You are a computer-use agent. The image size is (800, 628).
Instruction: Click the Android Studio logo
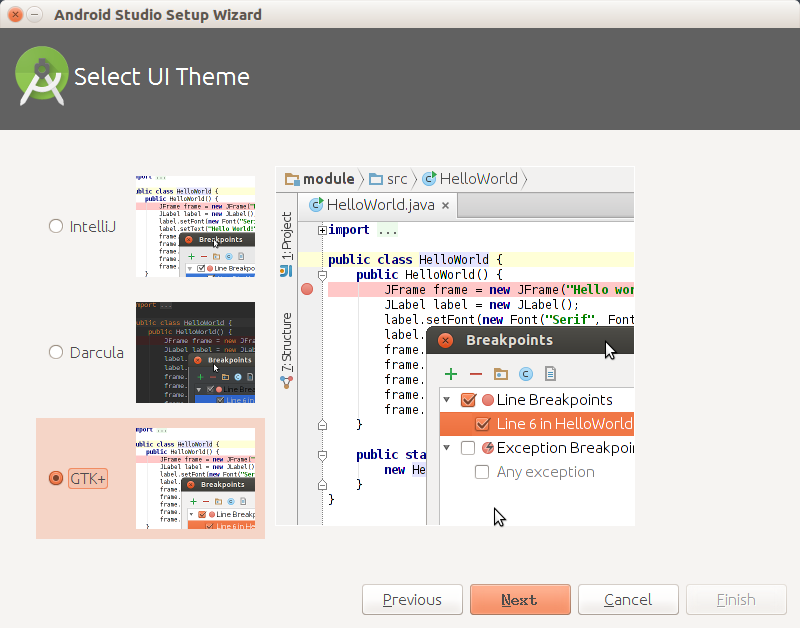coord(41,76)
